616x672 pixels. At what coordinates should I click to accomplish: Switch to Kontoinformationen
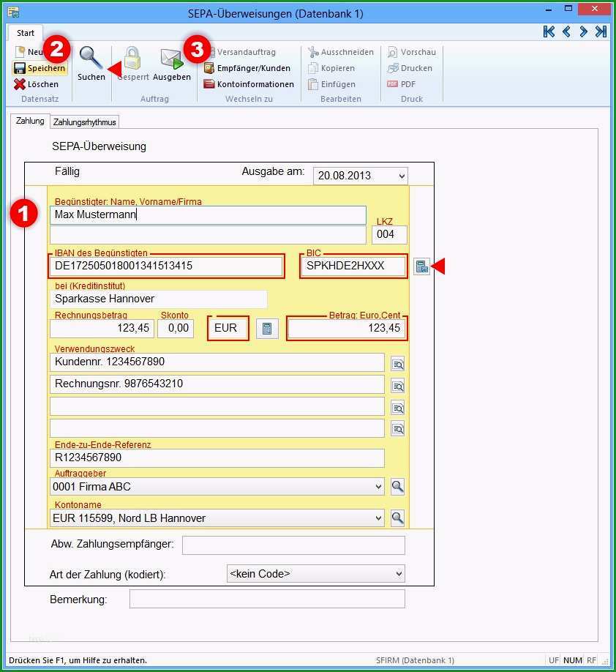click(249, 84)
